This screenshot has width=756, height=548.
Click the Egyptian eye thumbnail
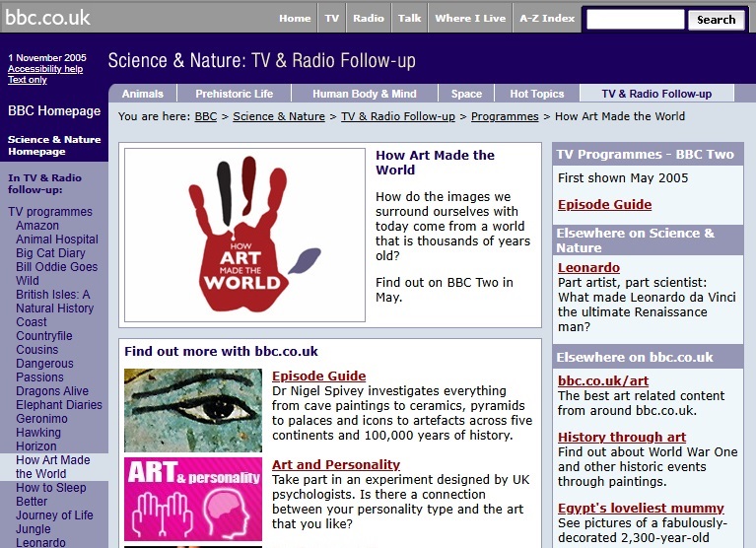point(193,410)
